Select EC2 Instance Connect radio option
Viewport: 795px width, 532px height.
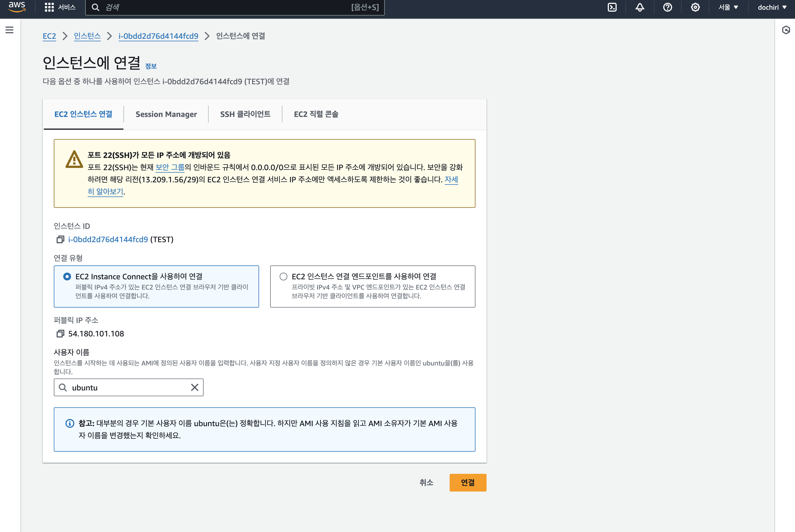[x=67, y=277]
